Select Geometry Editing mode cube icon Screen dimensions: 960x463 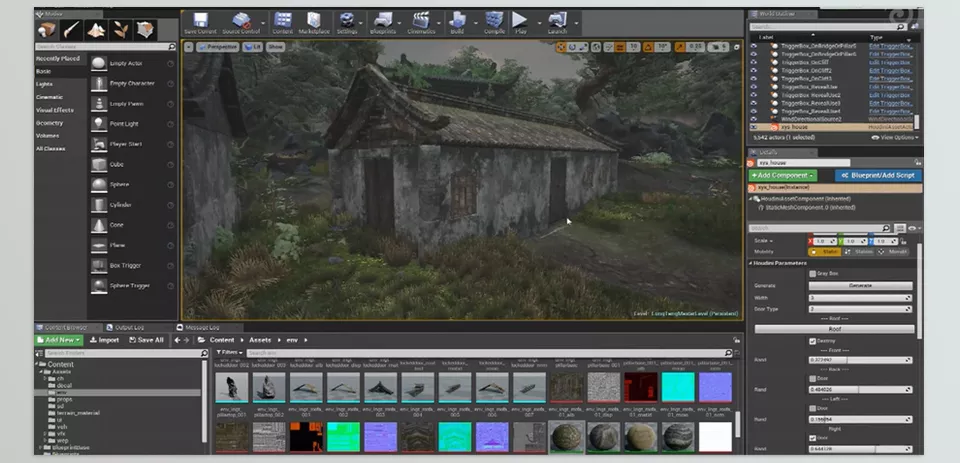tap(145, 29)
